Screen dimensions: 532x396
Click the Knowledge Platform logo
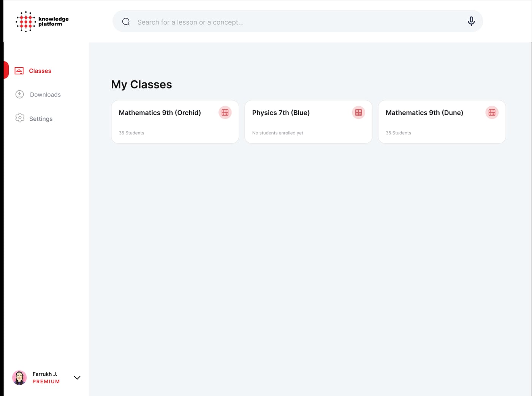click(x=42, y=22)
